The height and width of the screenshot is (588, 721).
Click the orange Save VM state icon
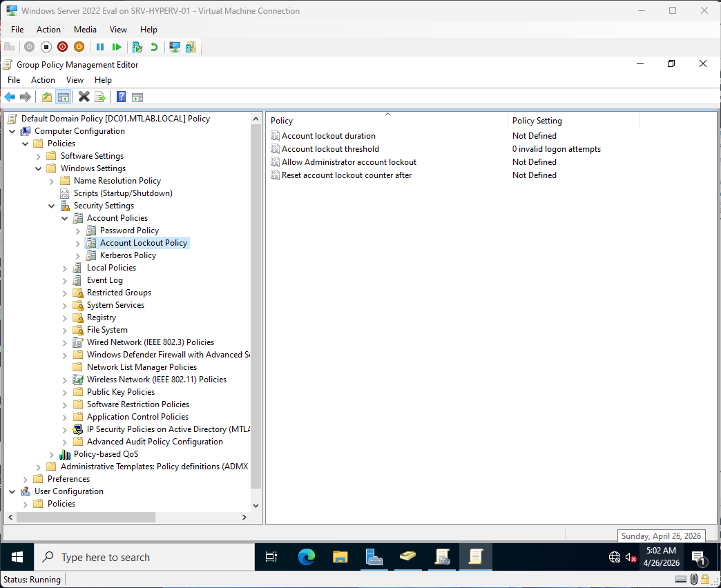(x=79, y=47)
